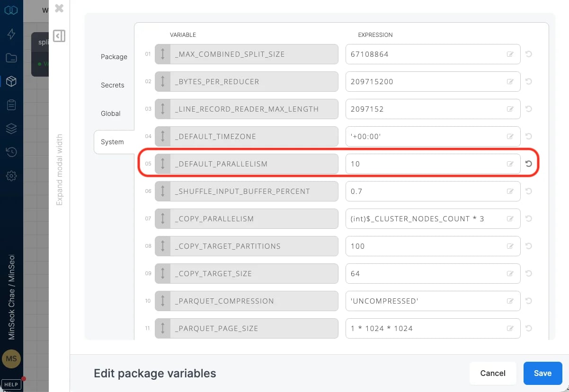Click the logo icon at sidebar top

pyautogui.click(x=11, y=10)
